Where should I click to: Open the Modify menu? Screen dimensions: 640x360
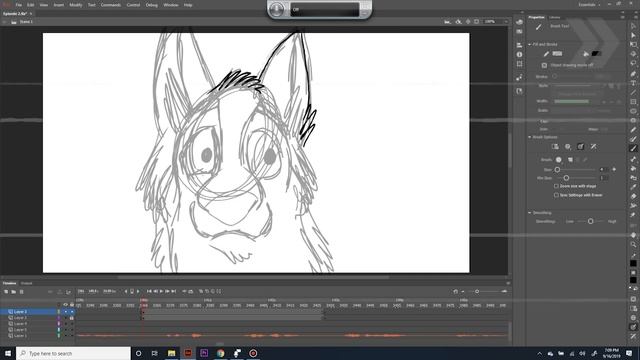[76, 5]
